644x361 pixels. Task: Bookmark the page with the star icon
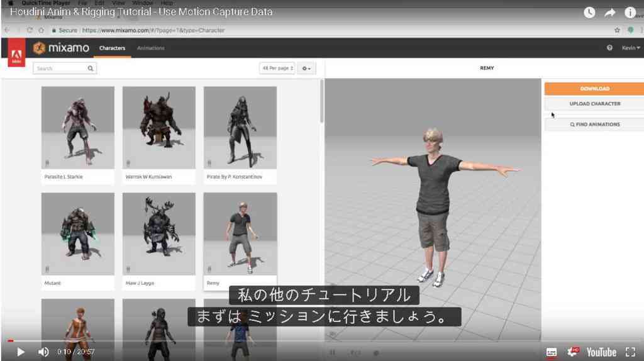(617, 30)
